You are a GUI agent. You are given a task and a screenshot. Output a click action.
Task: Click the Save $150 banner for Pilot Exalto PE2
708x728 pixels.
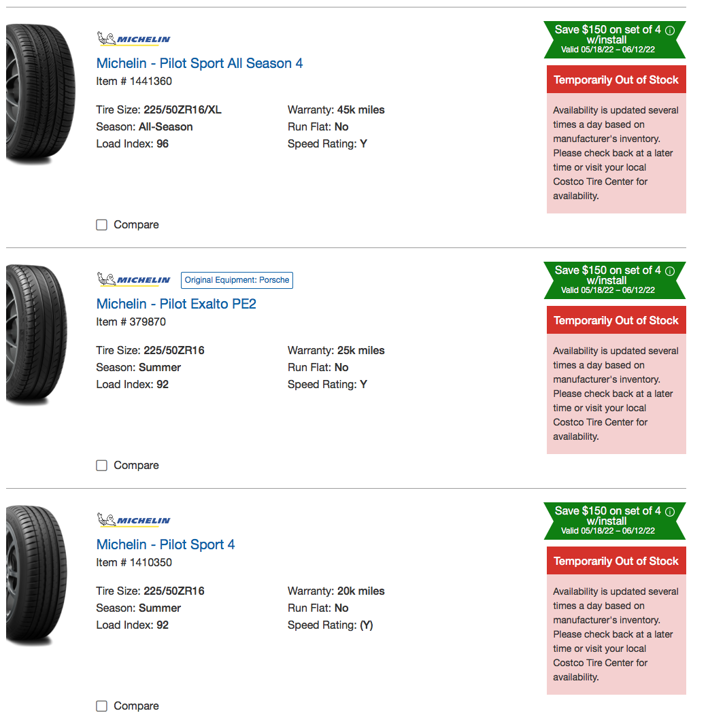pos(608,280)
